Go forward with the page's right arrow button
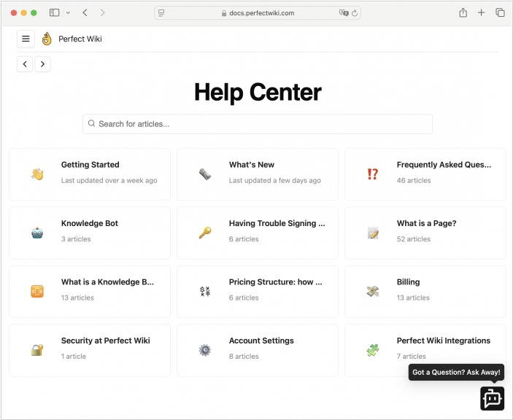The width and height of the screenshot is (513, 420). [42, 64]
